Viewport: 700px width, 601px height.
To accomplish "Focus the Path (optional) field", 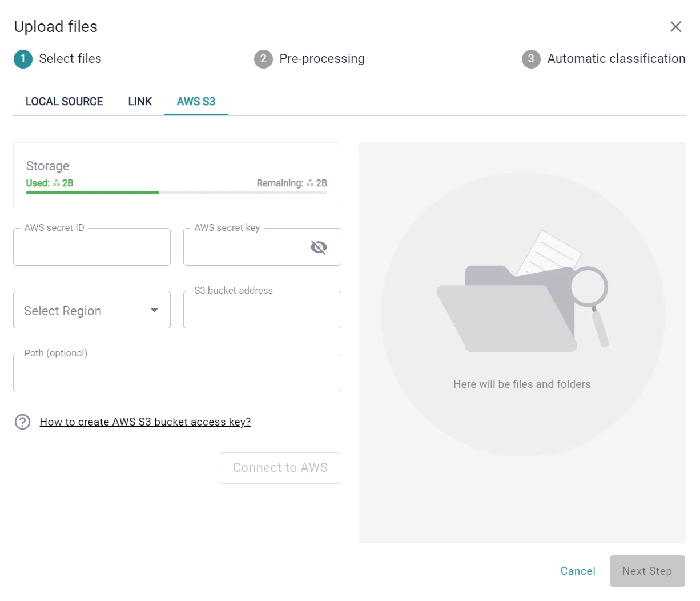I will pyautogui.click(x=177, y=372).
